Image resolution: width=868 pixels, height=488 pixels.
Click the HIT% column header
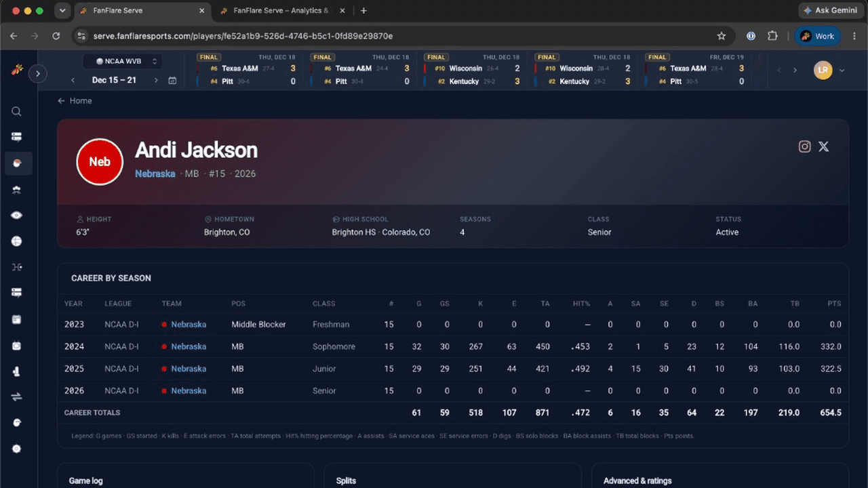pos(581,304)
